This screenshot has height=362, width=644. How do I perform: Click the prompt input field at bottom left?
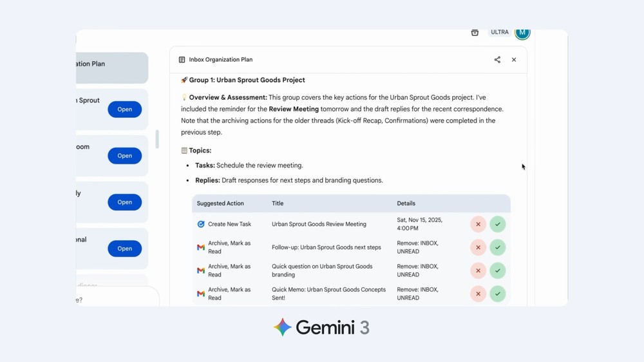point(117,297)
